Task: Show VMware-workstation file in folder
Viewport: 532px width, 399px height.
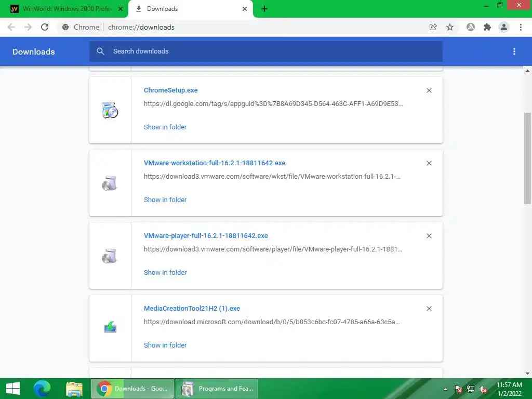Action: [x=165, y=200]
